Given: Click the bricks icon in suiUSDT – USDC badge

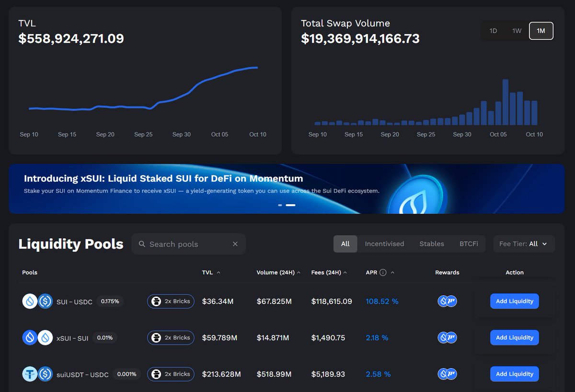Looking at the screenshot, I should (x=155, y=374).
